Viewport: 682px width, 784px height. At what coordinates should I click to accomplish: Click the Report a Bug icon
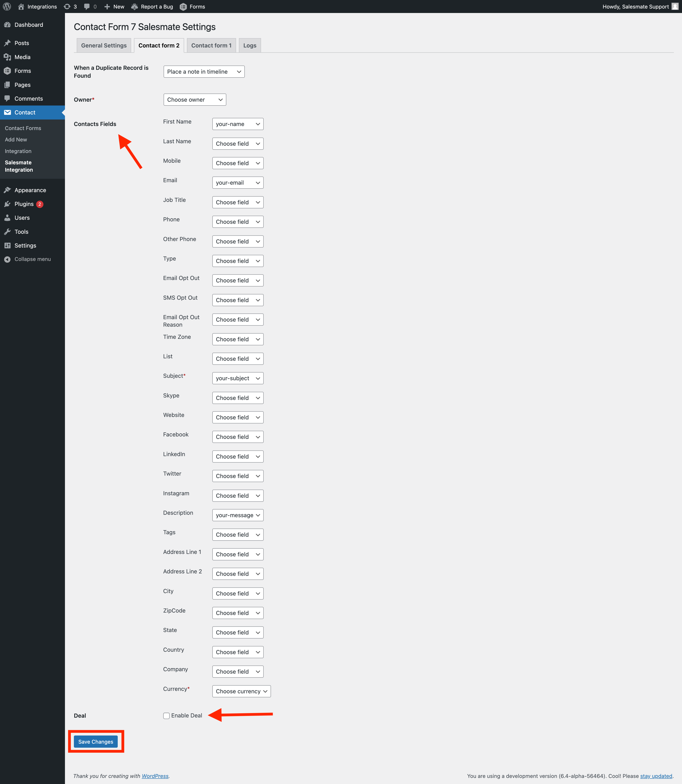134,6
